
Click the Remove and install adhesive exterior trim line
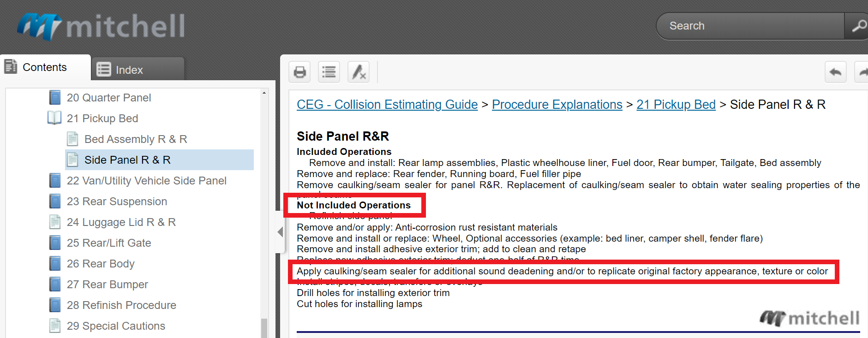click(x=441, y=249)
